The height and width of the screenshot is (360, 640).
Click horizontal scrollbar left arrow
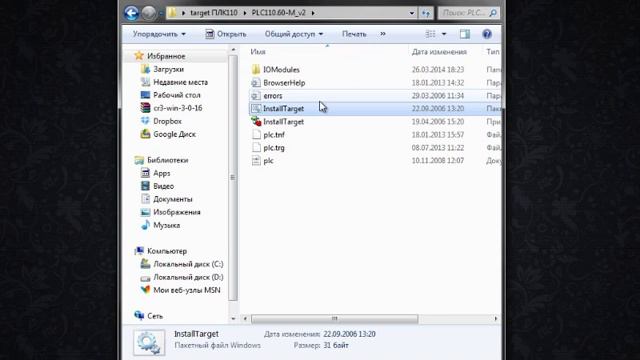tap(245, 318)
